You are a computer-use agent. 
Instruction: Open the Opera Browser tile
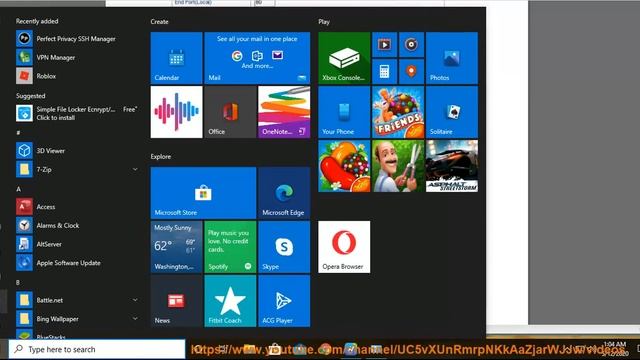pyautogui.click(x=344, y=247)
